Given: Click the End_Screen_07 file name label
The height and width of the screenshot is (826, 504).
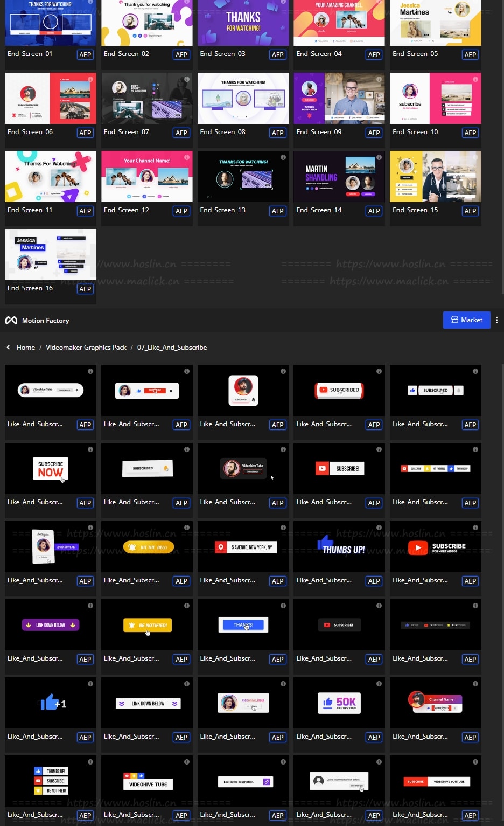Looking at the screenshot, I should tap(127, 132).
